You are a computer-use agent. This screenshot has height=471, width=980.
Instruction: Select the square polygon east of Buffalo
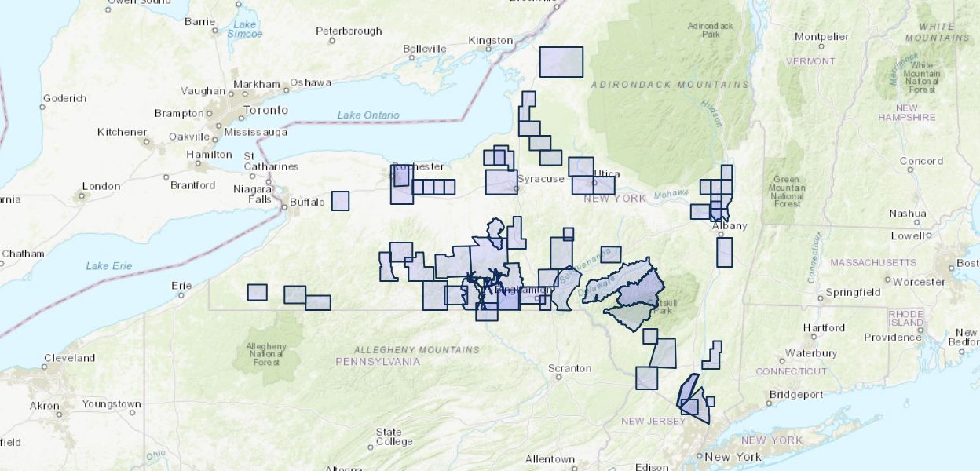coord(340,201)
